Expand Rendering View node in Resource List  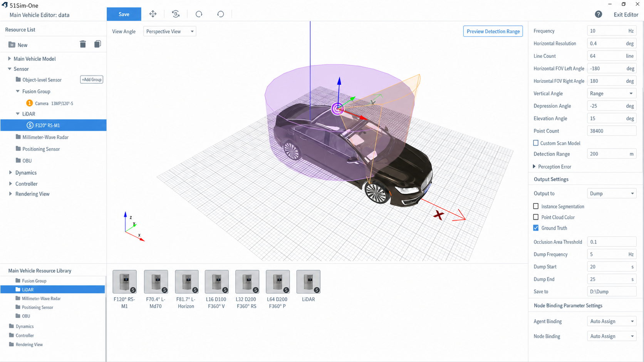[10, 194]
